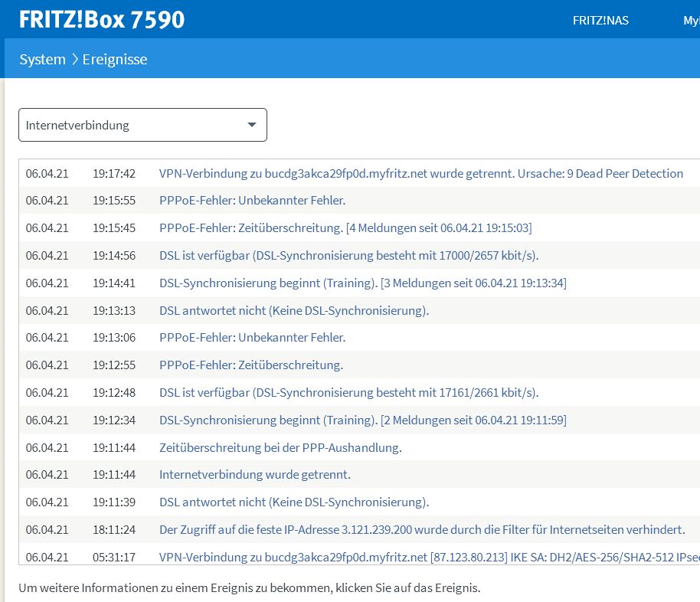Open DSL-Synchronisierung beginnt event with 3 Meldungen
Screen dimensions: 700x602
tap(362, 283)
